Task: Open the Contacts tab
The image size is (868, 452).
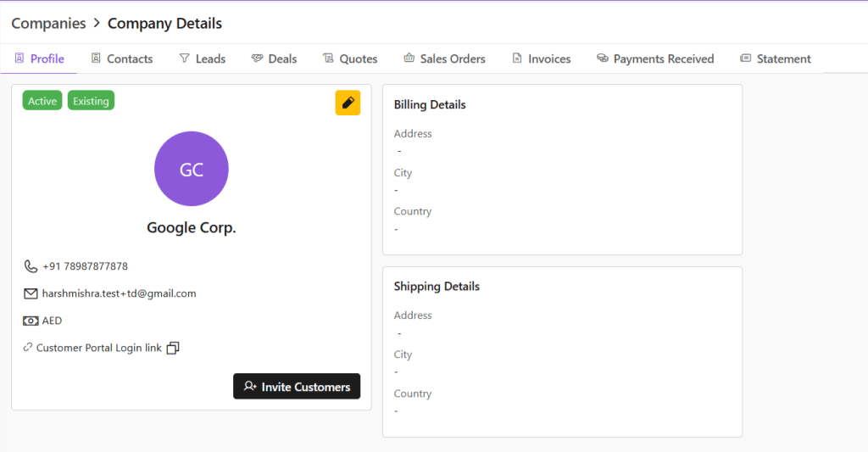Action: coord(121,59)
